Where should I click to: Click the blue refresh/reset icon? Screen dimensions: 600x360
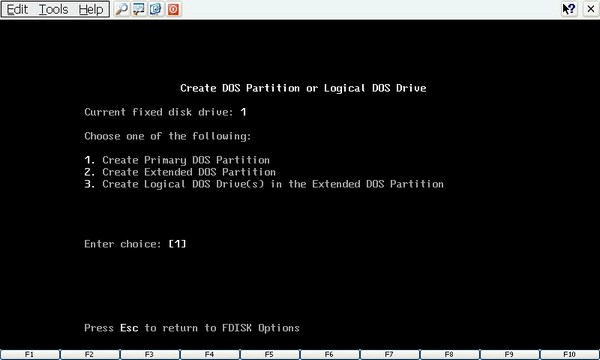(155, 9)
